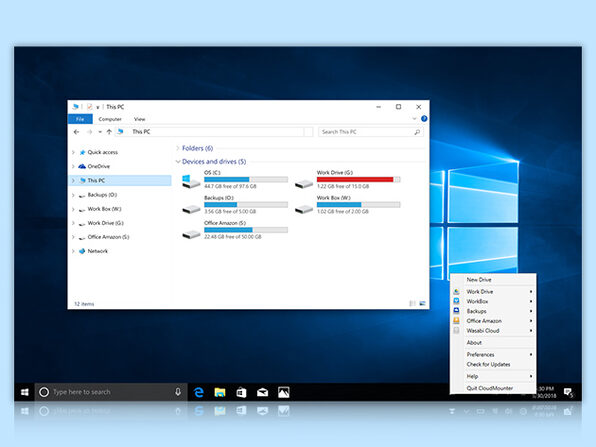The width and height of the screenshot is (596, 447).
Task: Open the Action Center notification icon
Action: [x=568, y=392]
